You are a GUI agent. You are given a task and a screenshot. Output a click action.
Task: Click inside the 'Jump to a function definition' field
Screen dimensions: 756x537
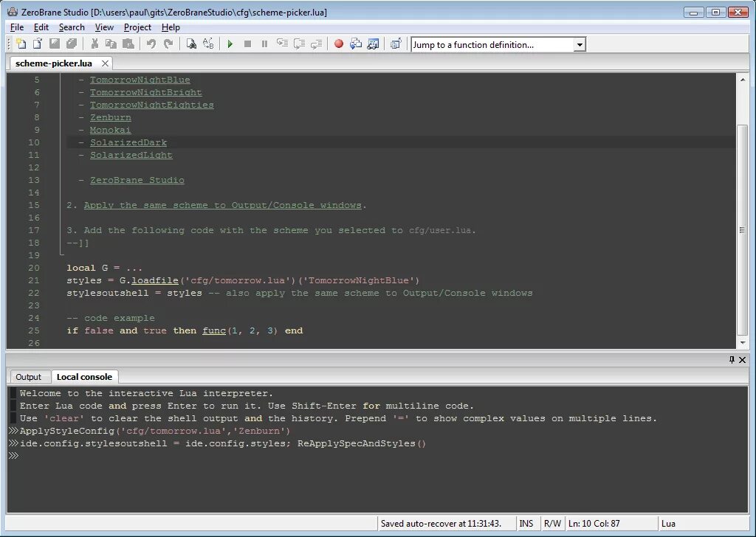(492, 45)
